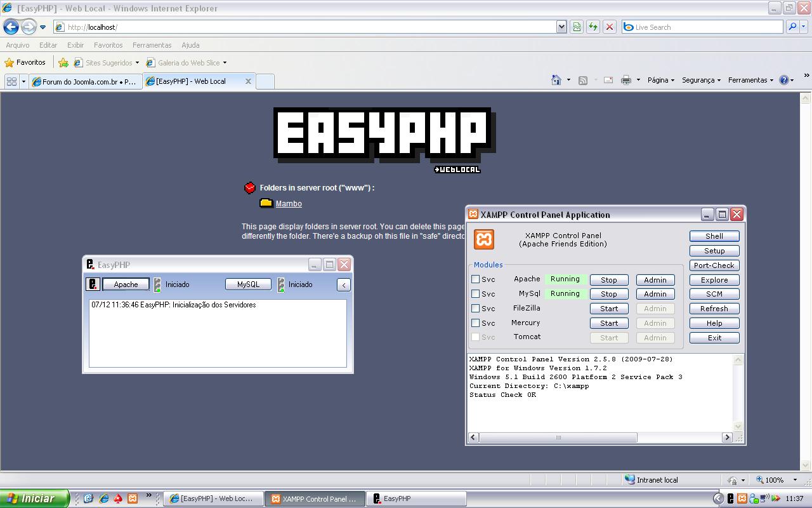Check the MySql Svc checkbox
This screenshot has width=812, height=508.
(x=475, y=293)
